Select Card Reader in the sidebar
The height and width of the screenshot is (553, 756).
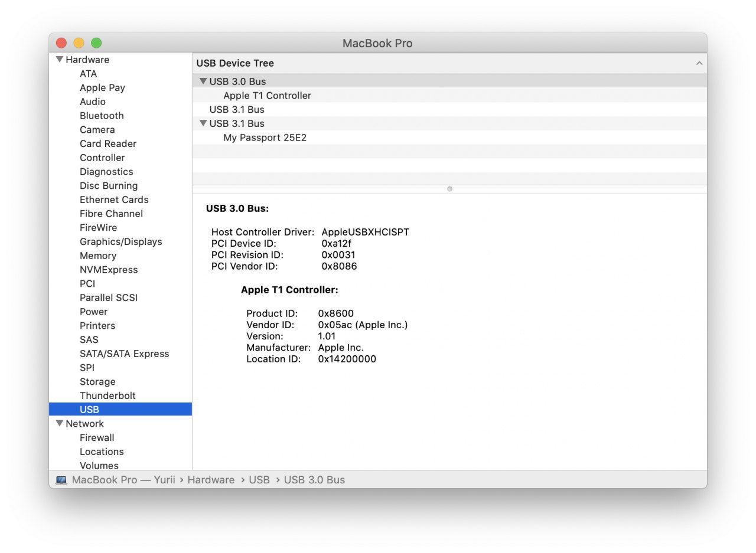(x=108, y=144)
